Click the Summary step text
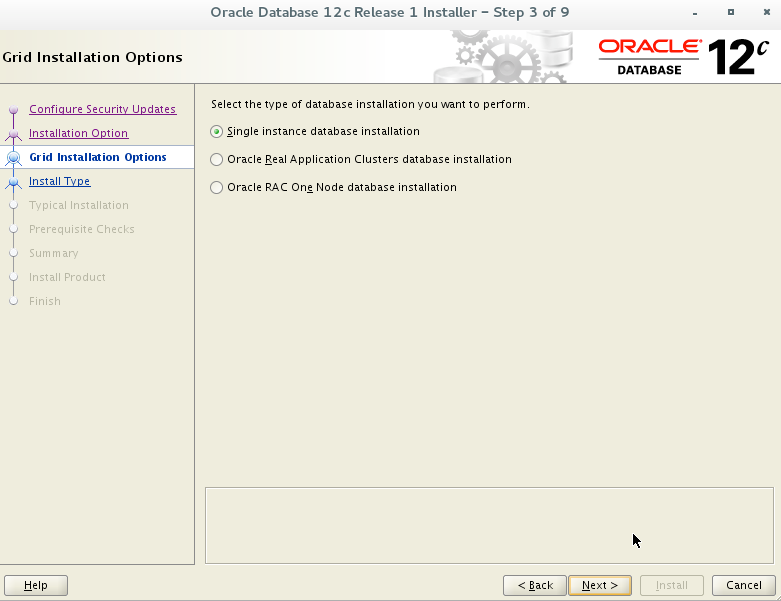The height and width of the screenshot is (601, 781). (54, 253)
